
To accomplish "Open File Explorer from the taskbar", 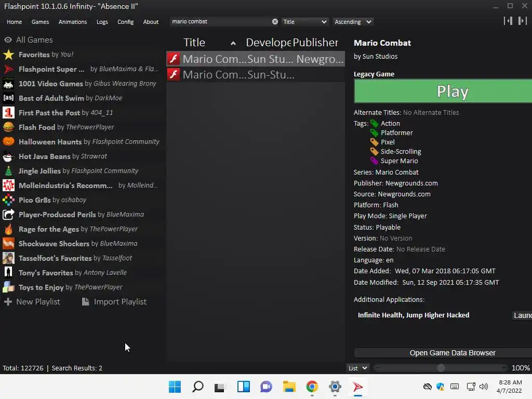I will (289, 387).
